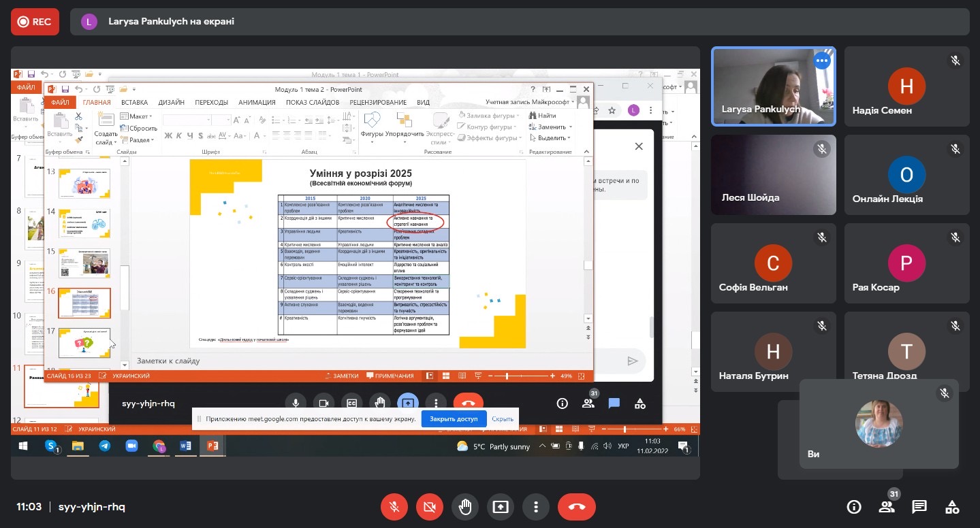
Task: Open ВИД ribbon tab
Action: point(423,103)
